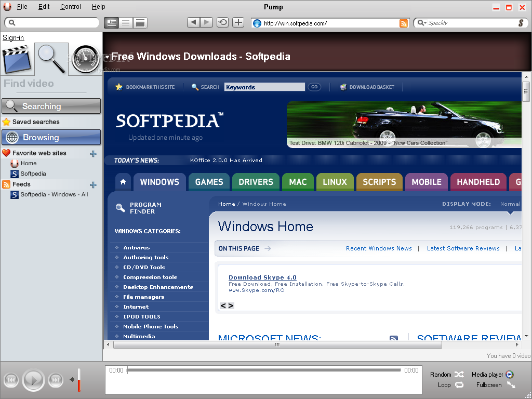Add a new favorite web site

click(x=93, y=154)
